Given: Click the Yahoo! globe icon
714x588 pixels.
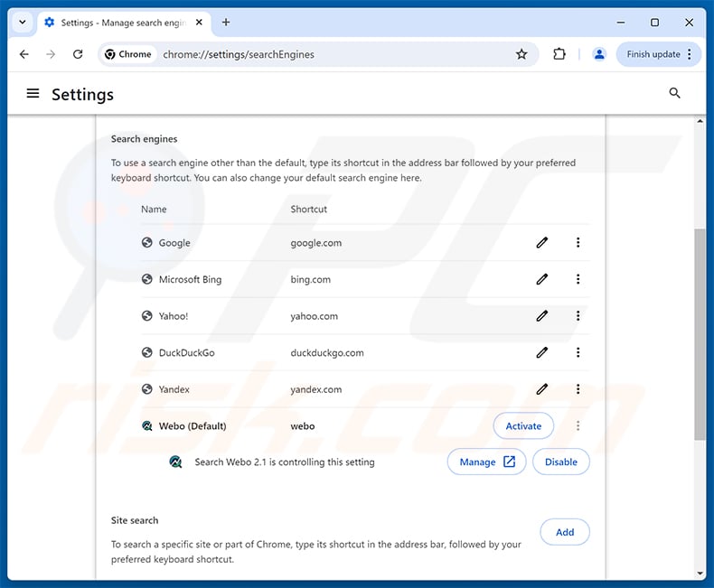Looking at the screenshot, I should point(146,316).
